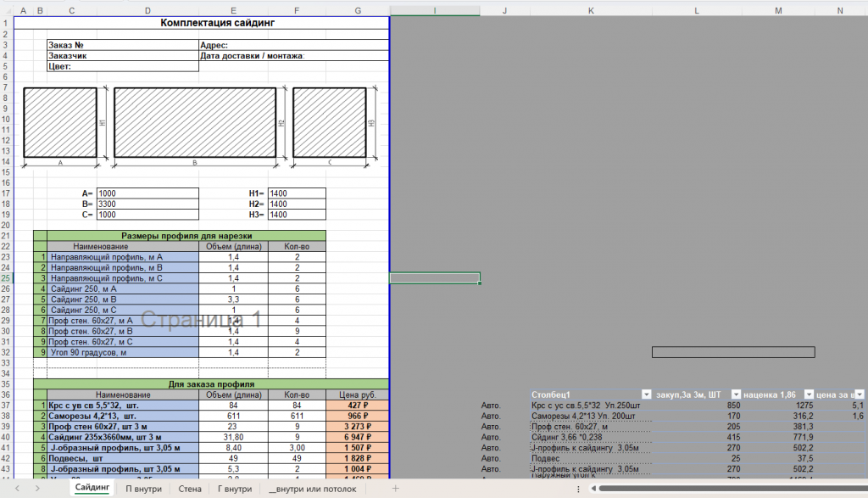Click the B= input cell with 3300
This screenshot has height=498, width=868.
147,204
